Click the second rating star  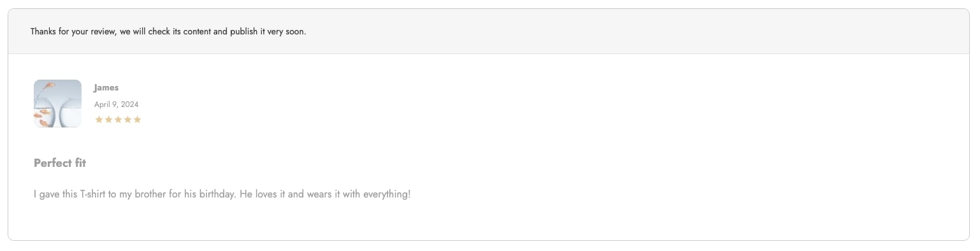pyautogui.click(x=108, y=119)
